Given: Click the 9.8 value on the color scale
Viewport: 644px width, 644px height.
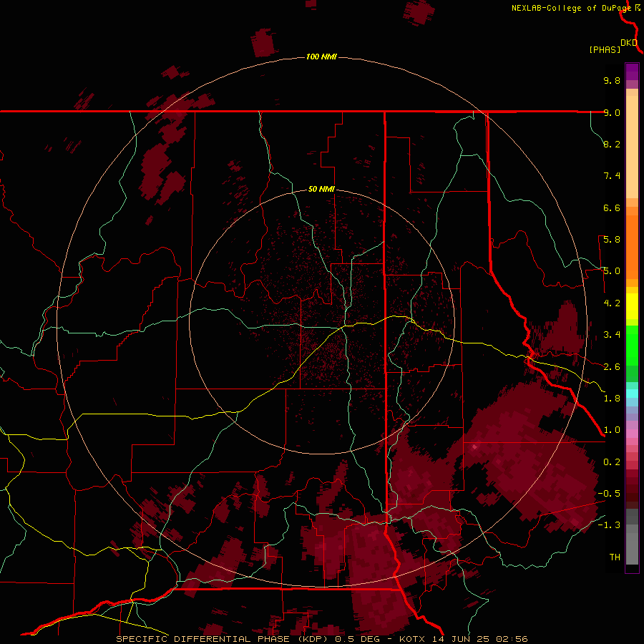Looking at the screenshot, I should coord(612,80).
